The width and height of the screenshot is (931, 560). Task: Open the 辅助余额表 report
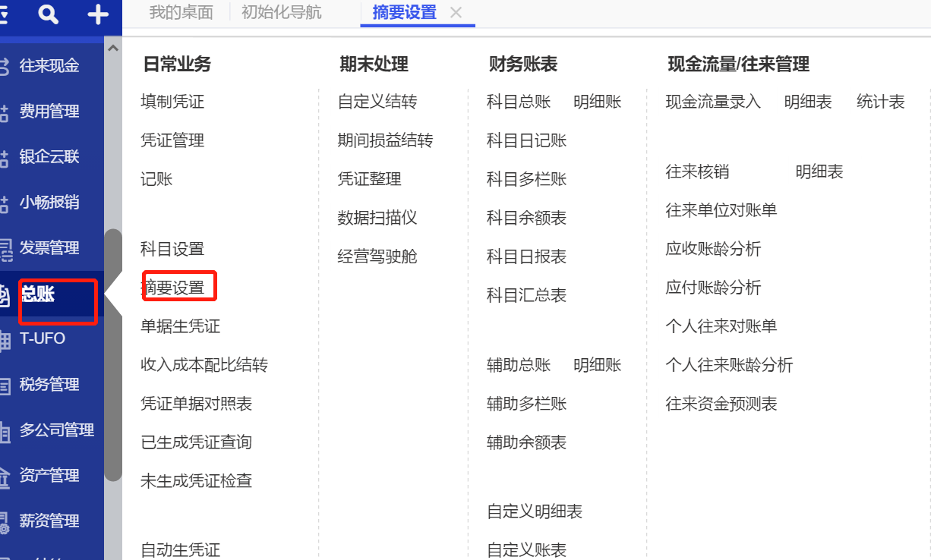(527, 442)
